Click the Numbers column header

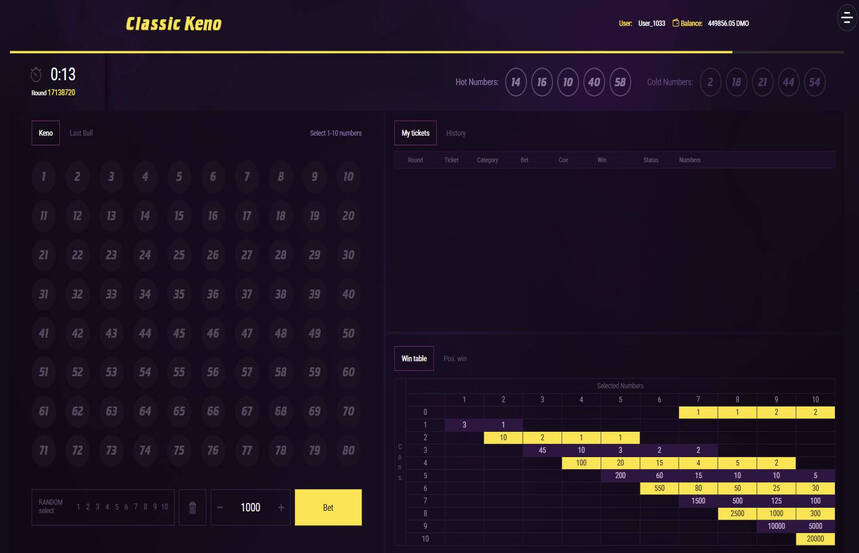(x=690, y=160)
